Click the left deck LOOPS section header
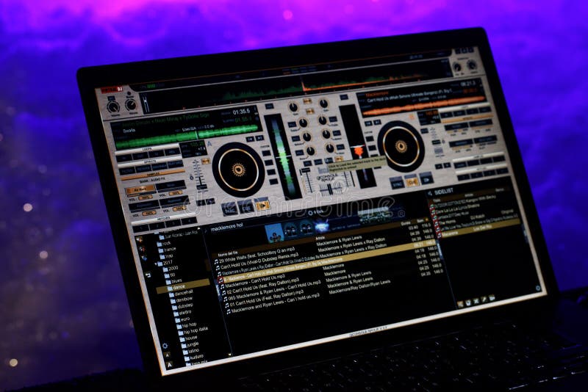The width and height of the screenshot is (588, 392). coord(148,150)
